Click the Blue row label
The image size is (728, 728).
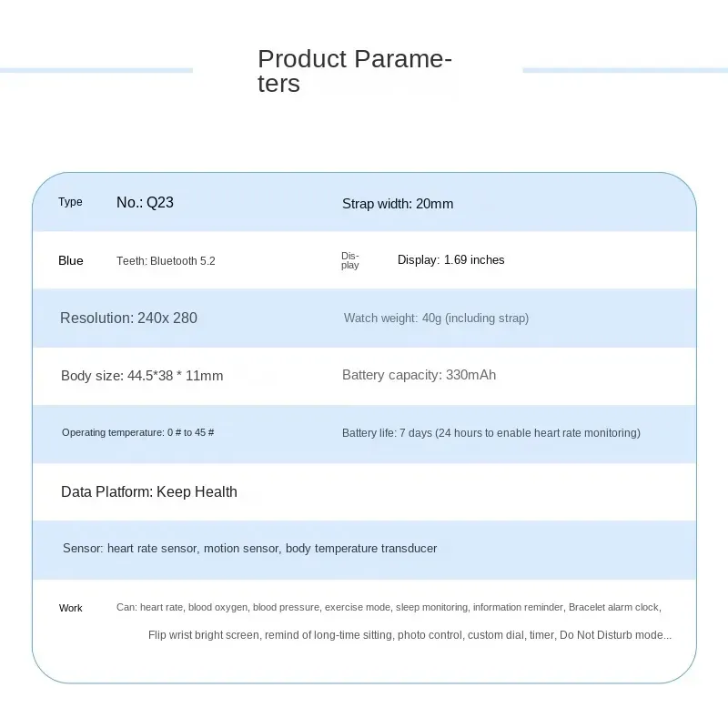(70, 260)
